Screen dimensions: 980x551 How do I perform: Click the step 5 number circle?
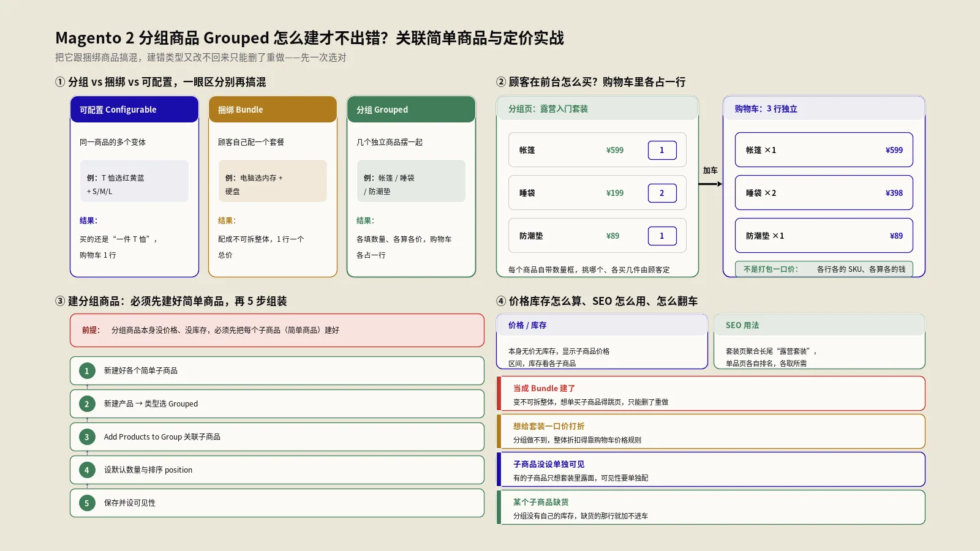tap(87, 503)
